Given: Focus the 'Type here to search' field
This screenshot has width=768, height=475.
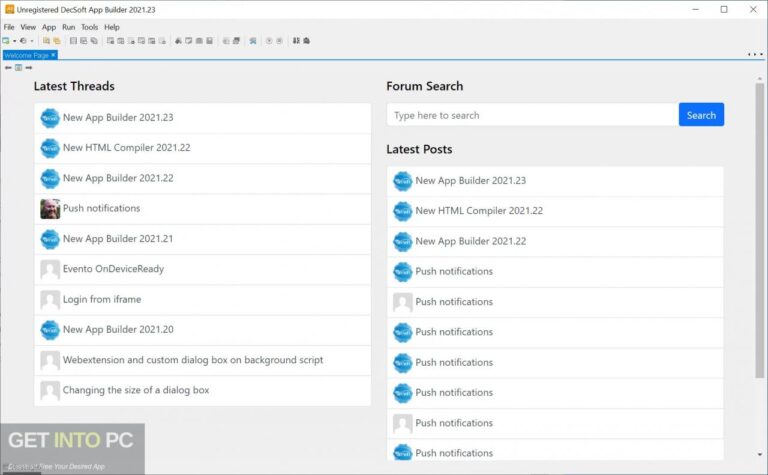Looking at the screenshot, I should coord(533,115).
